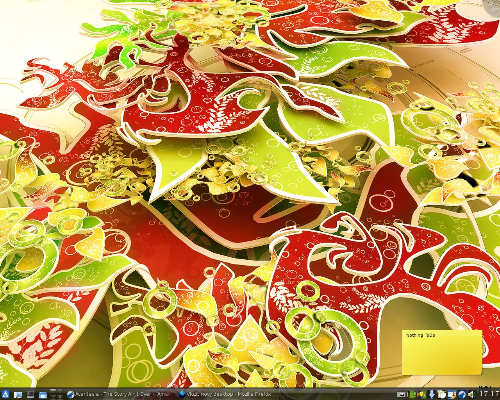Launch the terminal from the panel
The height and width of the screenshot is (400, 500).
(30, 394)
